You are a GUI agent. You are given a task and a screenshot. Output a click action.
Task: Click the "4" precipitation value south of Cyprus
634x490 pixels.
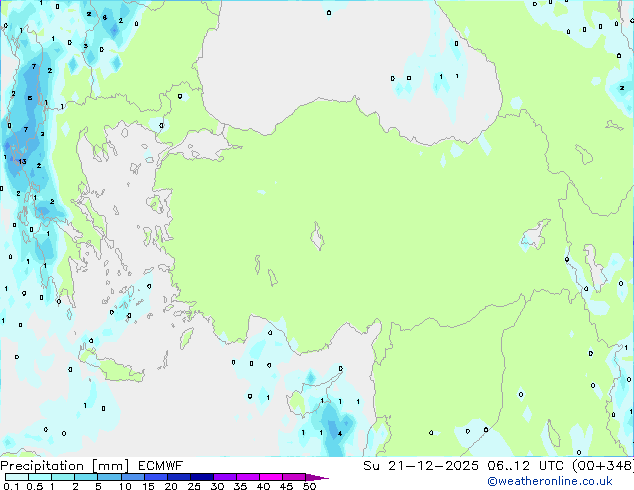coord(340,433)
